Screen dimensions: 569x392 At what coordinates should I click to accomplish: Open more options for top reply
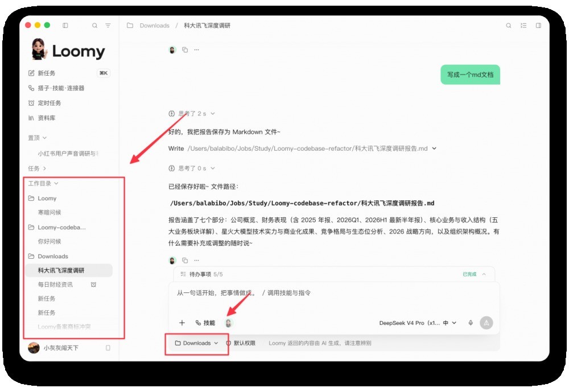[197, 49]
